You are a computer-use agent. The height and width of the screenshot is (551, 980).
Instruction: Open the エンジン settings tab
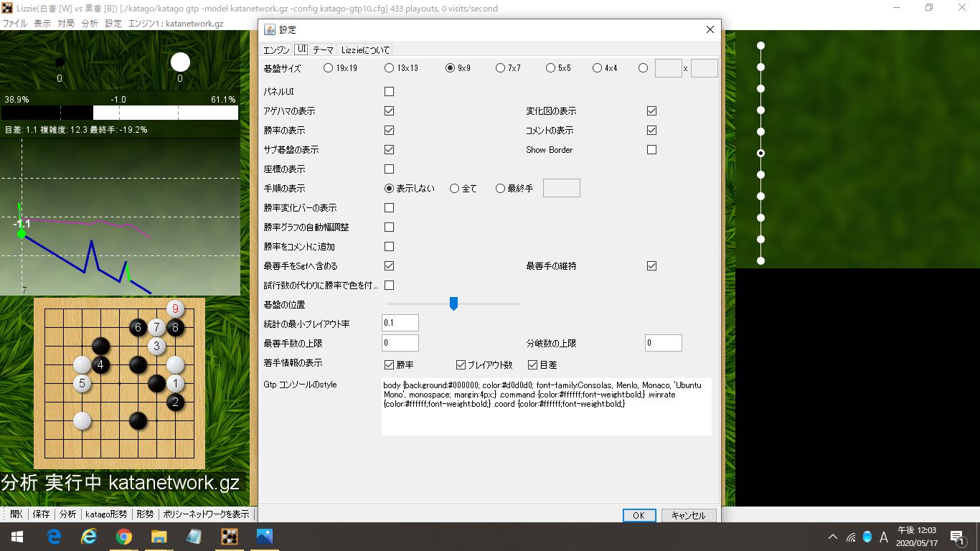[x=276, y=50]
